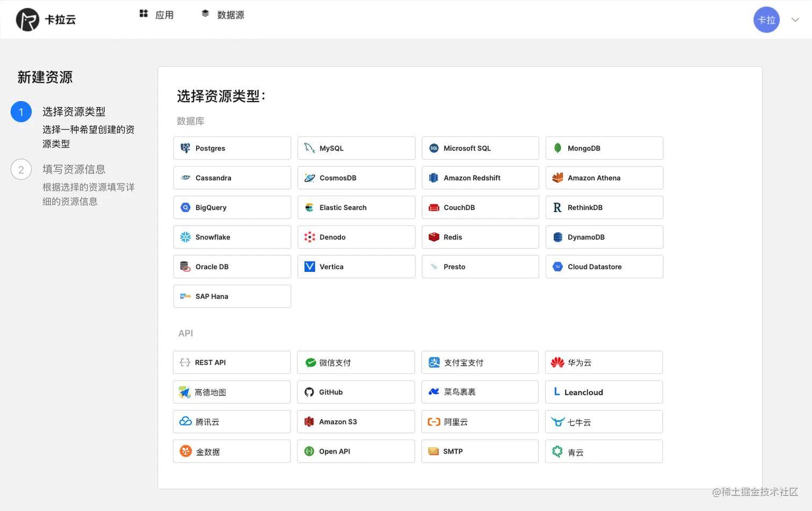This screenshot has width=812, height=511.
Task: Select the Elastic Search resource
Action: [x=356, y=207]
